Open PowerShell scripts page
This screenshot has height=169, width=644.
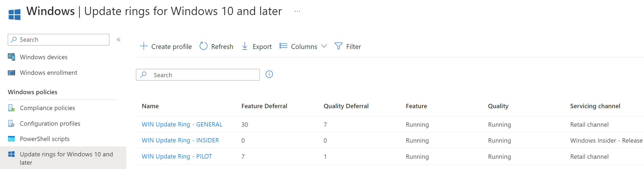coord(45,139)
